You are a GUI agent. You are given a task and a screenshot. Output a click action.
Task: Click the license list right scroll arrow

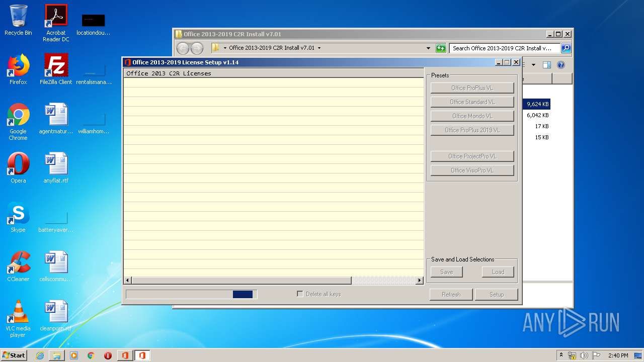pyautogui.click(x=420, y=280)
